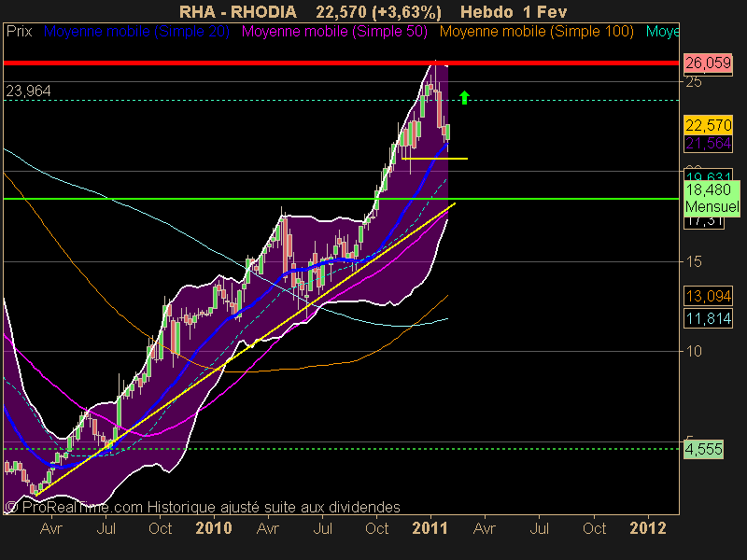Click the red 26,059 price label
747x560 pixels.
click(x=708, y=63)
